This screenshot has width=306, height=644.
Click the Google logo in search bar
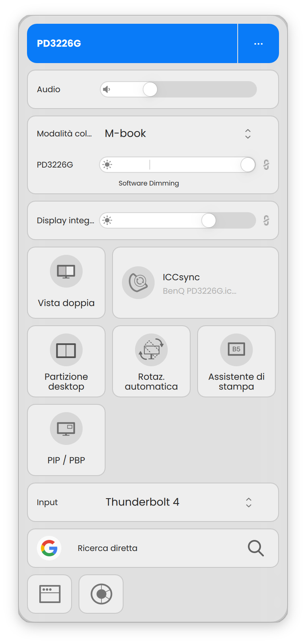pyautogui.click(x=49, y=548)
